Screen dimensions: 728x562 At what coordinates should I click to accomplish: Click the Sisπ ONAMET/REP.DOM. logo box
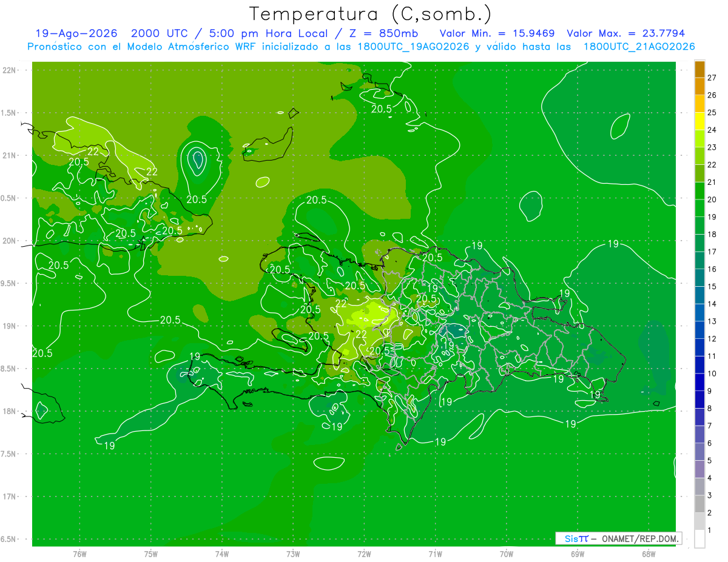click(x=618, y=538)
